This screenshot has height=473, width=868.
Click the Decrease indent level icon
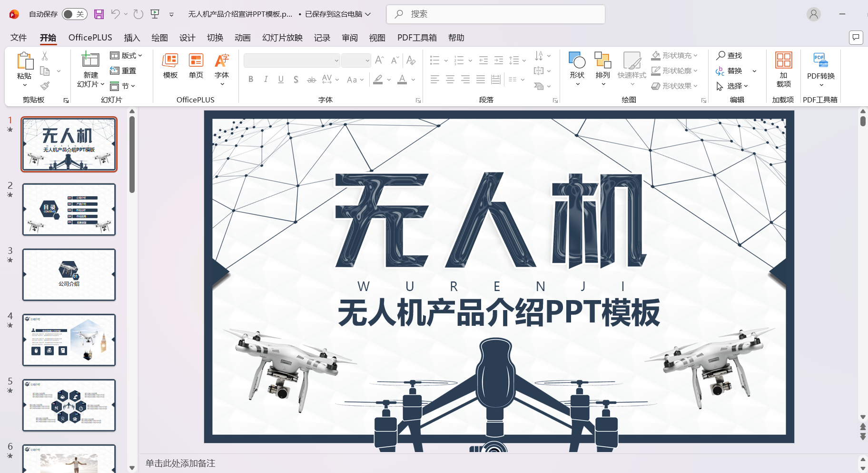click(x=483, y=60)
